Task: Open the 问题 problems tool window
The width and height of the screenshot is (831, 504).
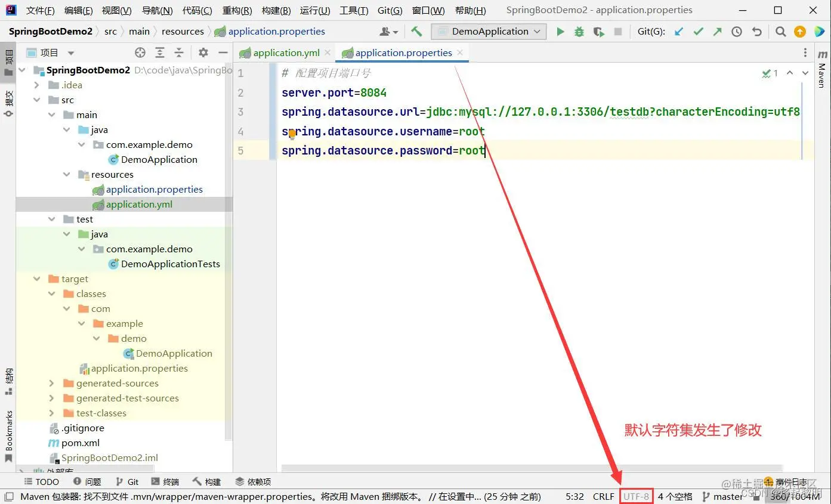Action: [87, 481]
